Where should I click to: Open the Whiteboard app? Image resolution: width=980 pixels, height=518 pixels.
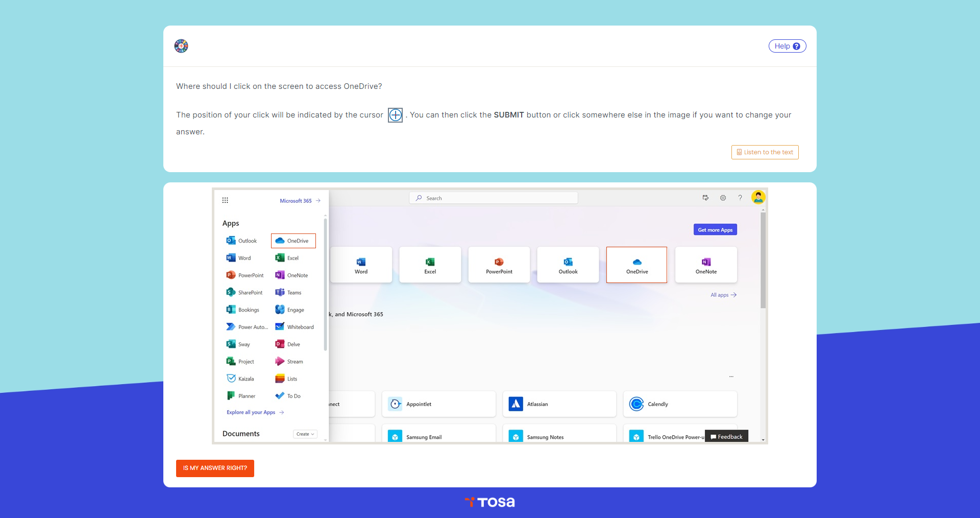tap(295, 327)
